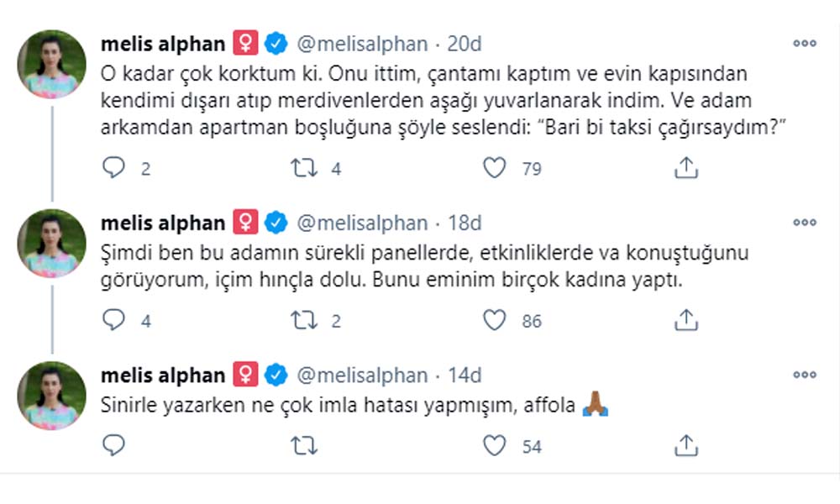Open more options on the first tweet

(x=804, y=44)
